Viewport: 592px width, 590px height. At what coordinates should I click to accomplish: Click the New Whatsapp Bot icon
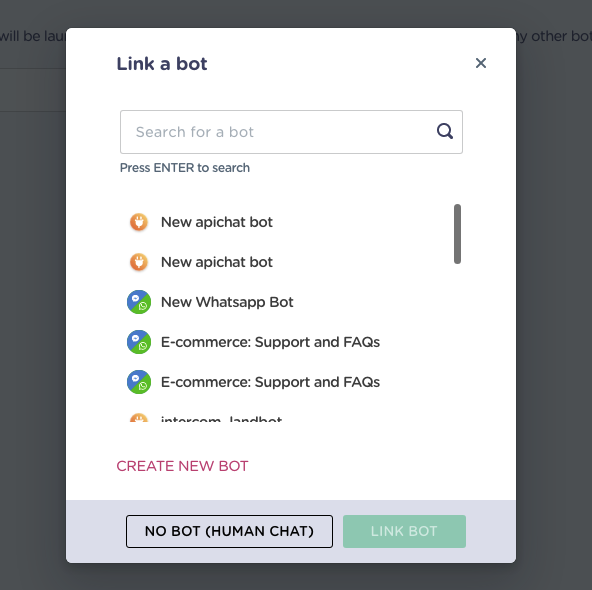[x=139, y=302]
